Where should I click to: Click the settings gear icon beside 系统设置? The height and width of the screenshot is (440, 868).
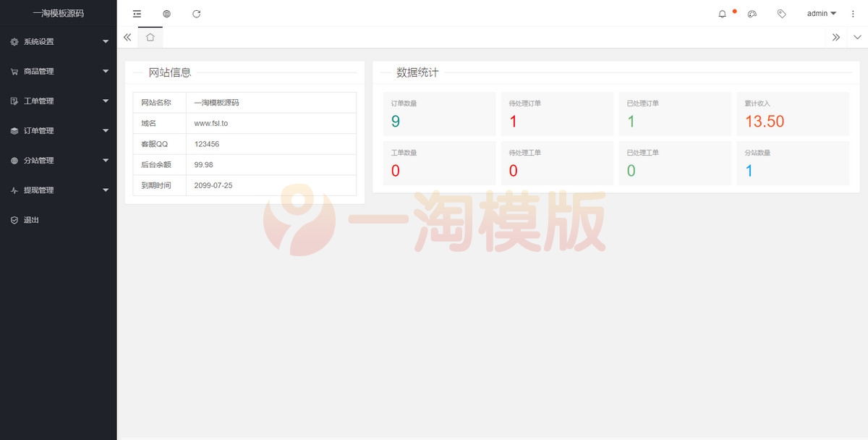[12, 41]
